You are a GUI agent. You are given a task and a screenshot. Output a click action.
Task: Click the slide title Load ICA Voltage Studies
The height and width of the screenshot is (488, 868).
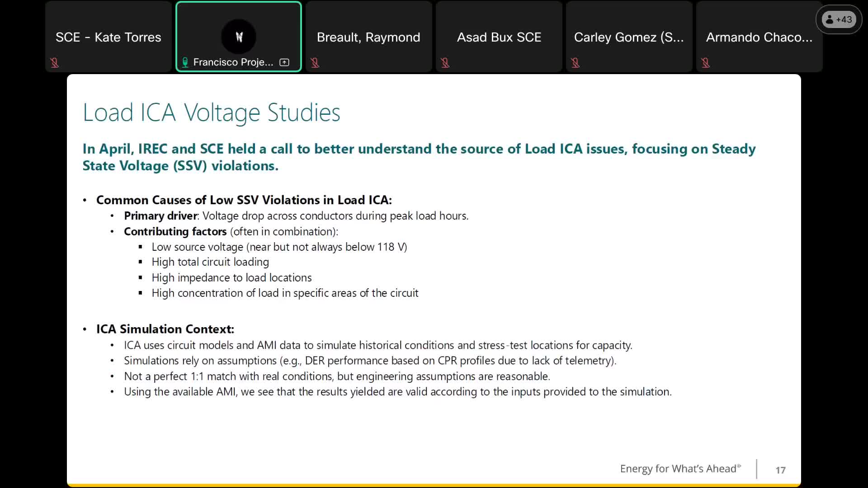[211, 113]
